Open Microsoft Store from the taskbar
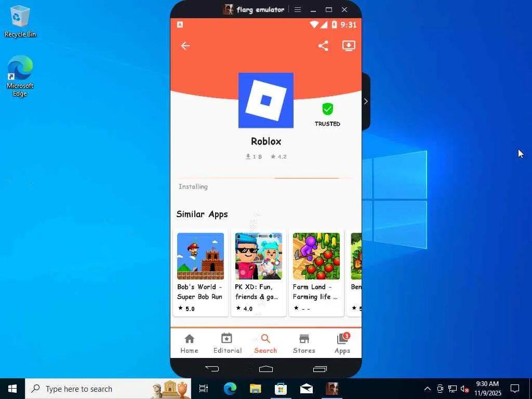Image resolution: width=532 pixels, height=399 pixels. pos(281,389)
